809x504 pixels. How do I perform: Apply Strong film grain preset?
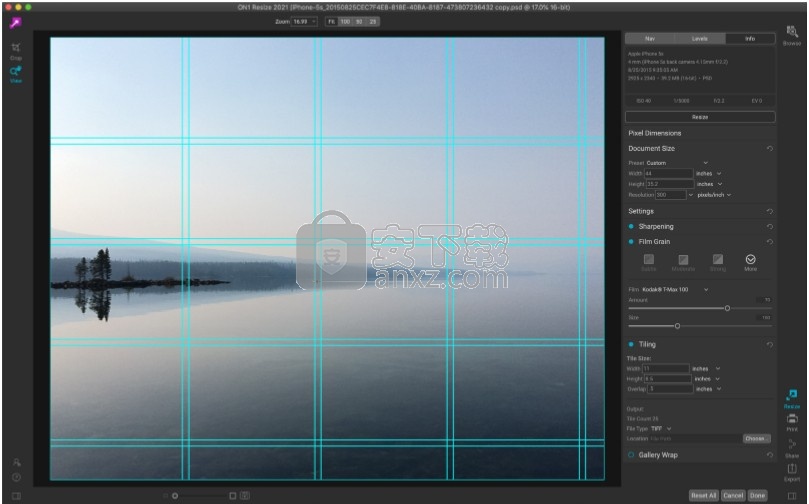718,262
